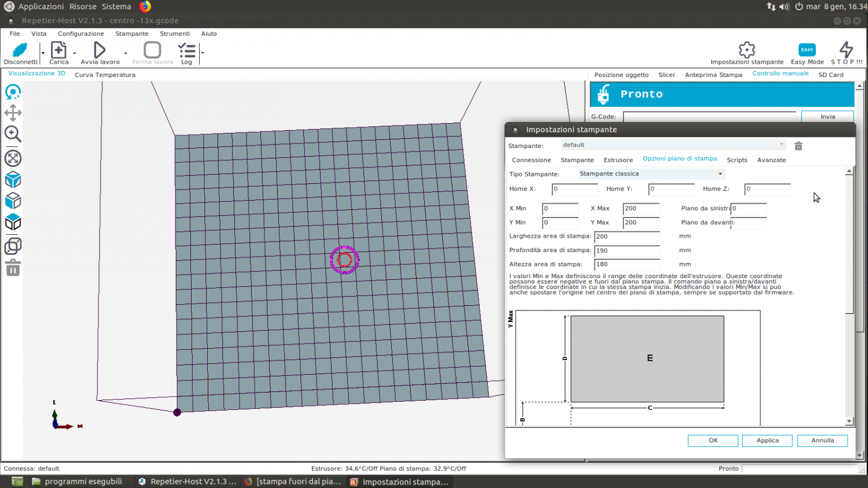Expand the Avvia lavoro dropdown arrow
Image resolution: width=868 pixels, height=488 pixels.
[126, 53]
